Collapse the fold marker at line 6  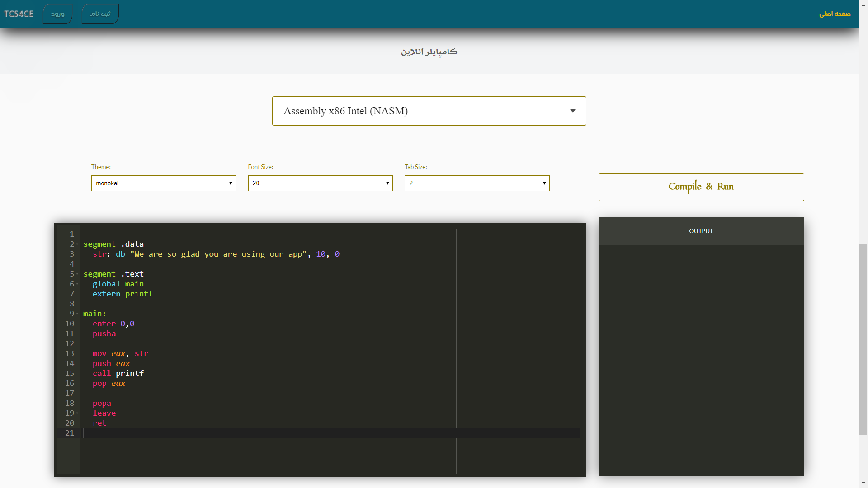(x=77, y=284)
